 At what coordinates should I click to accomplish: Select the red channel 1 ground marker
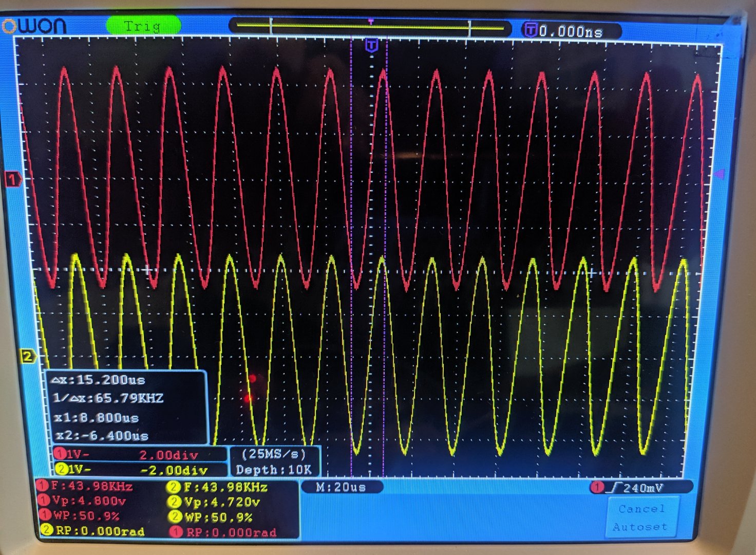(13, 179)
